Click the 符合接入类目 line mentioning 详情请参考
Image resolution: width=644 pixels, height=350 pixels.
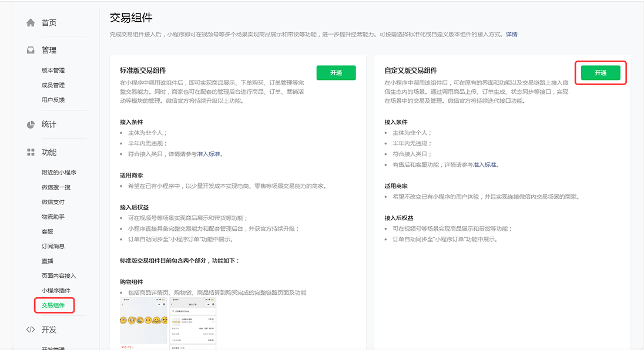pyautogui.click(x=175, y=154)
